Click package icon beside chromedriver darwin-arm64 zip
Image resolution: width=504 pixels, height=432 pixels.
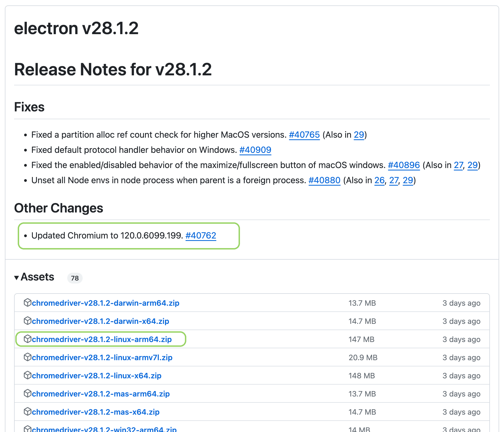click(27, 302)
